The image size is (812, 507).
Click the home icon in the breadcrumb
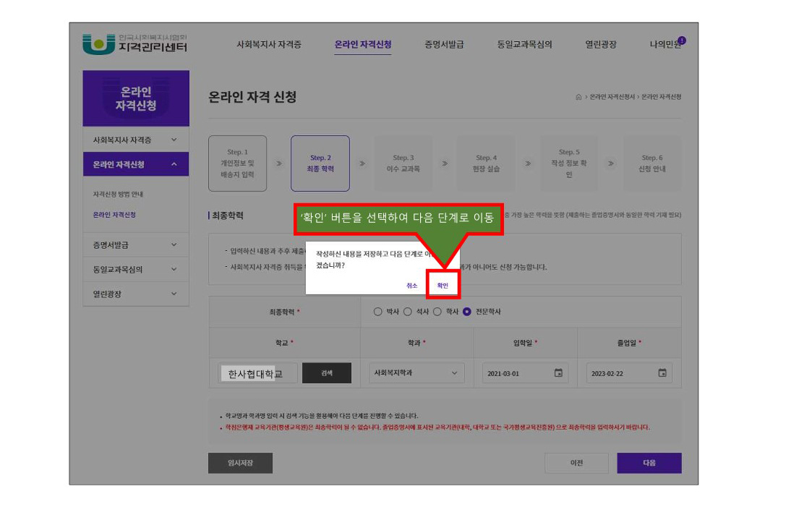578,97
